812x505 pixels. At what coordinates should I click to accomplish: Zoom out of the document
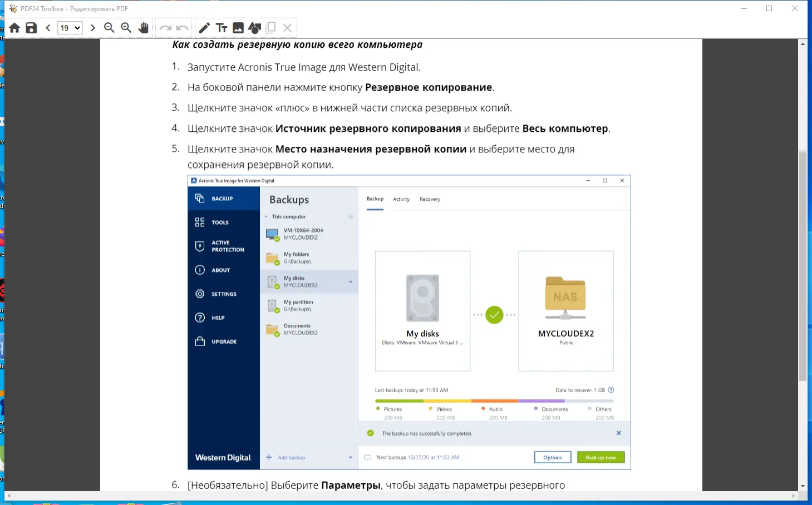coord(109,28)
